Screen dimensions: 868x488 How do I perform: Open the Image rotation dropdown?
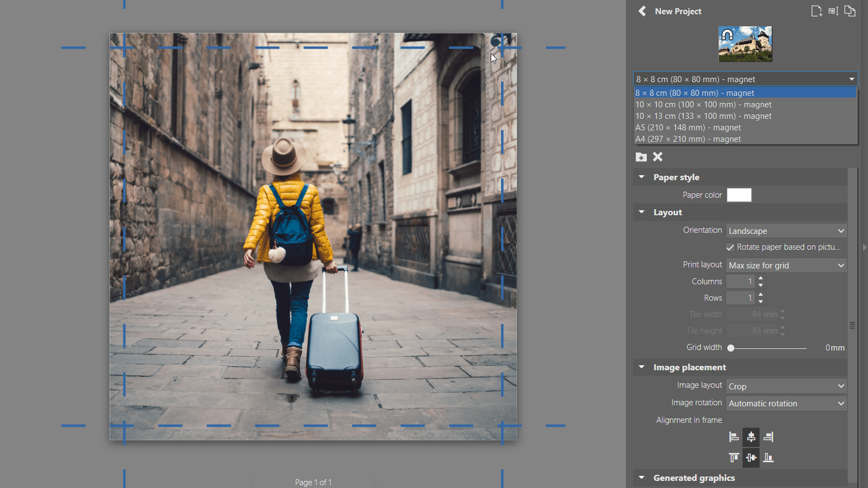tap(786, 404)
